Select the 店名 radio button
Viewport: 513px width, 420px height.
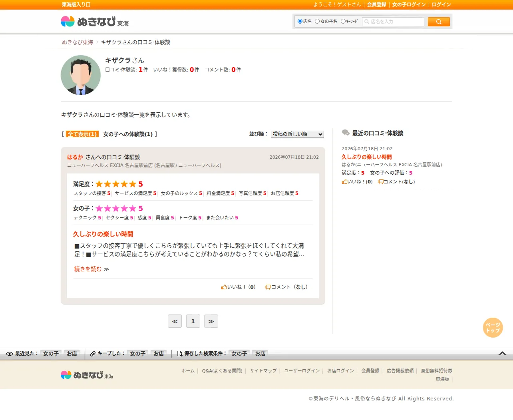pos(300,21)
